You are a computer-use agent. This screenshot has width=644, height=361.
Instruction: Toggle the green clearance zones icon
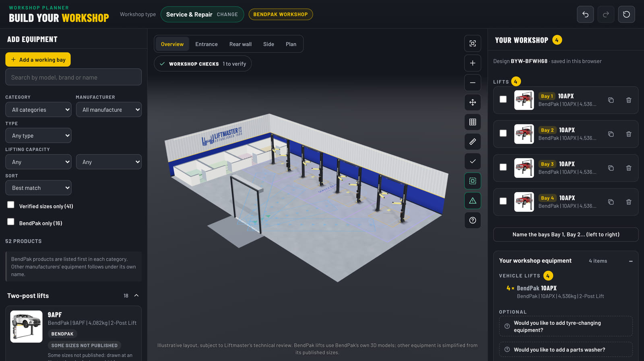tap(473, 181)
